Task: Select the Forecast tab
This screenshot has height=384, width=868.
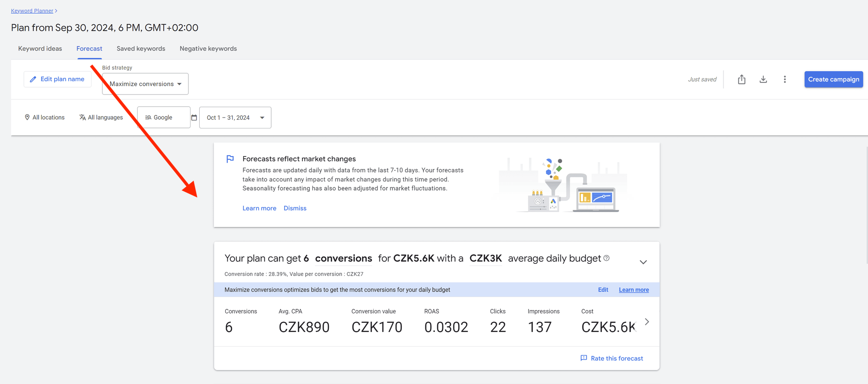Action: click(x=89, y=49)
